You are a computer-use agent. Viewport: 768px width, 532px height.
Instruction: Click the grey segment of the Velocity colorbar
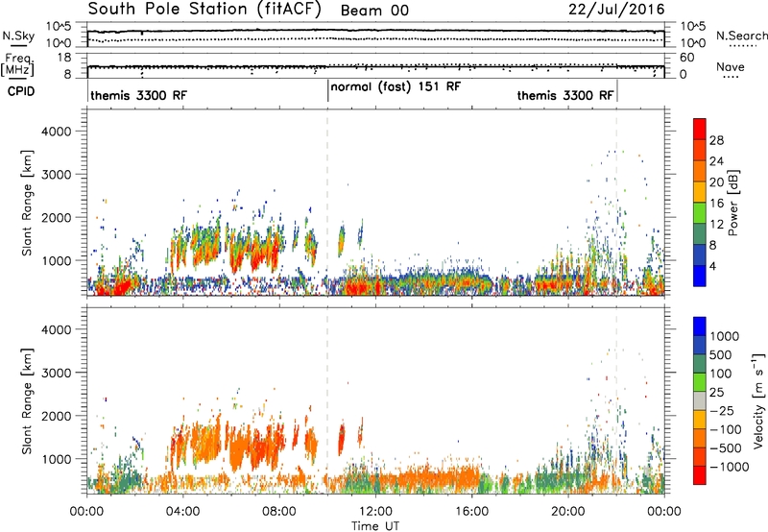click(700, 400)
